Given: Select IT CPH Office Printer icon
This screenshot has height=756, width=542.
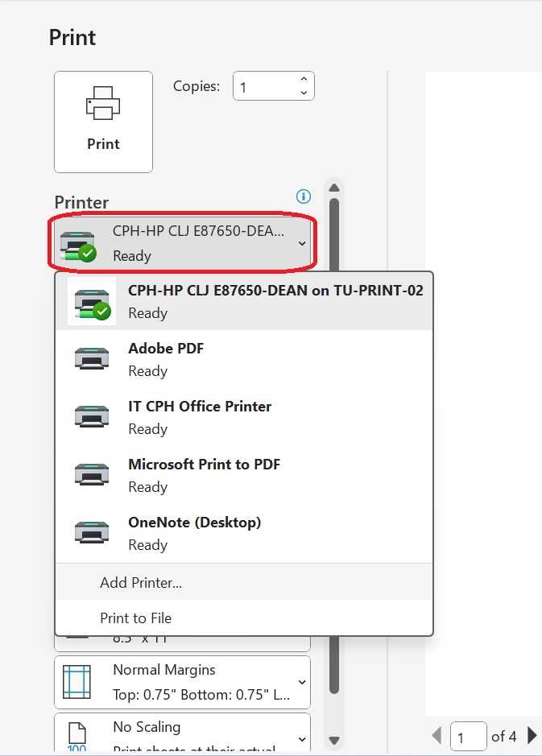Looking at the screenshot, I should pyautogui.click(x=92, y=416).
